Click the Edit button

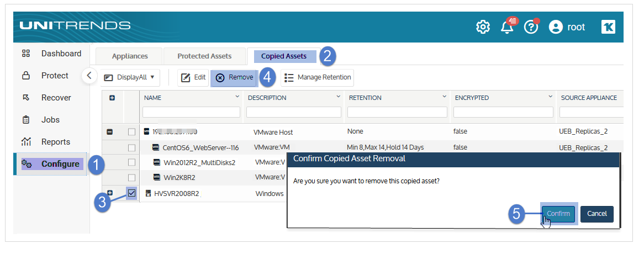pos(193,77)
